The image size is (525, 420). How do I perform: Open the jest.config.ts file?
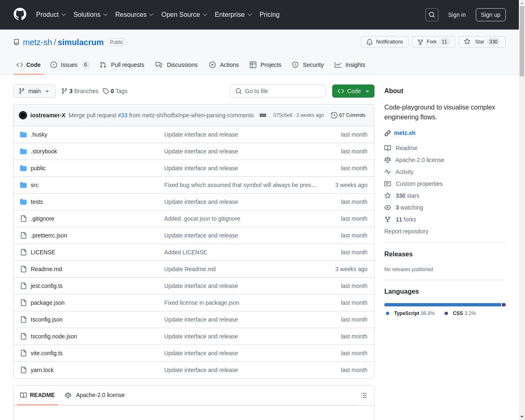pos(47,286)
